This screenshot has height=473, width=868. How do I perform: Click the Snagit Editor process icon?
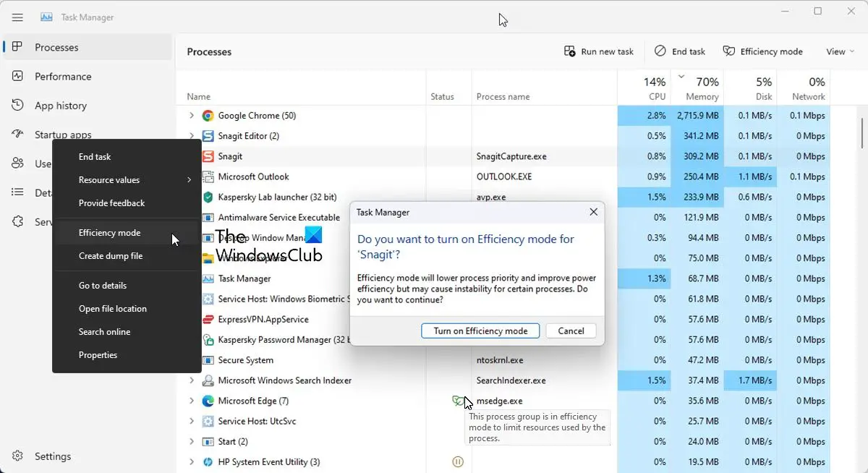tap(208, 136)
